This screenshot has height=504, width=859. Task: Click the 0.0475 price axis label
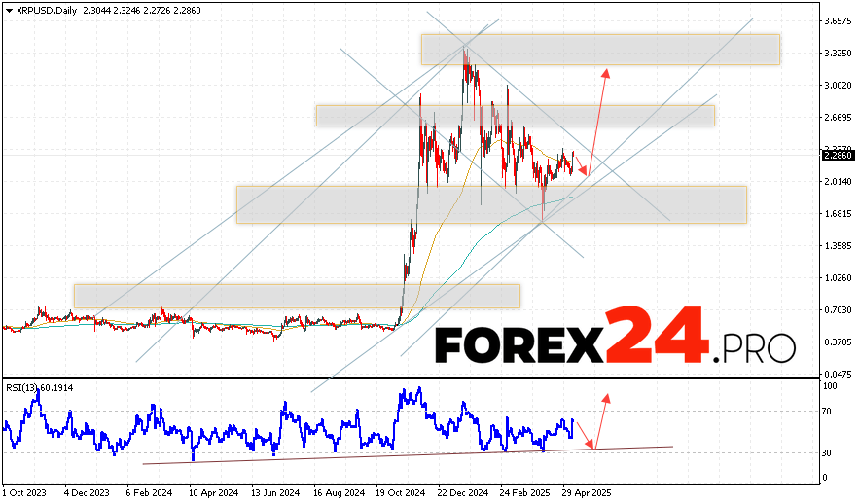(837, 374)
